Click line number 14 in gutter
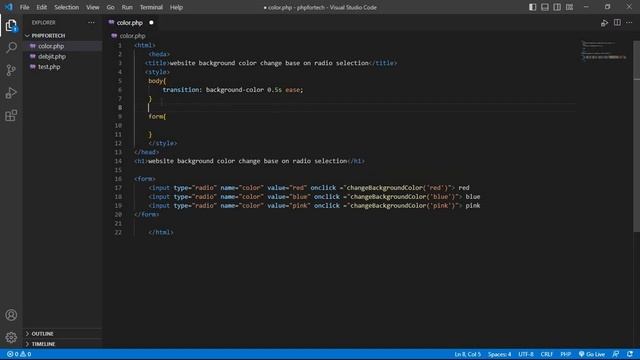Screen dimensions: 640x360 118,161
